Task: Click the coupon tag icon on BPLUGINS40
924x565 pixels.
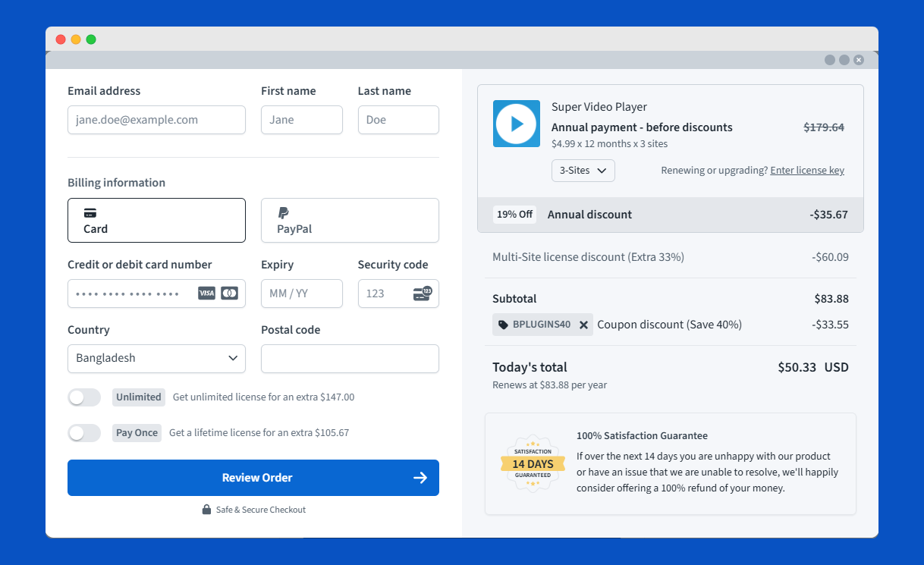Action: [504, 324]
